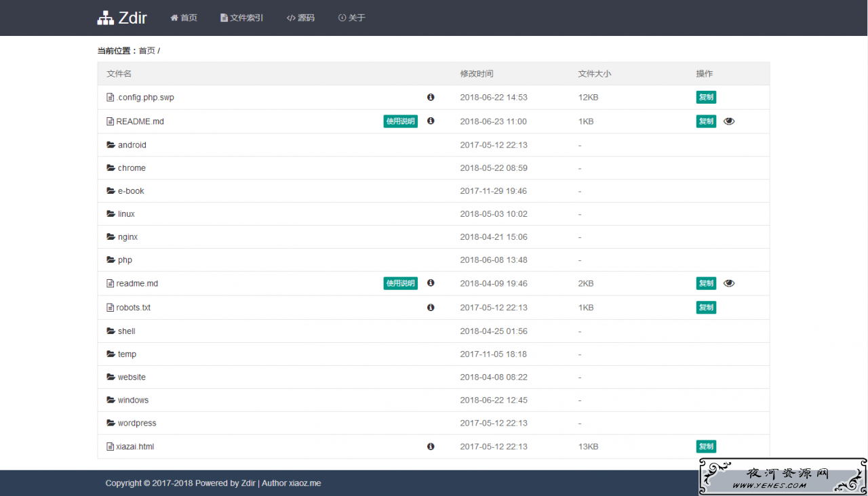868x496 pixels.
Task: Click the 文件大小 column header
Action: click(595, 74)
